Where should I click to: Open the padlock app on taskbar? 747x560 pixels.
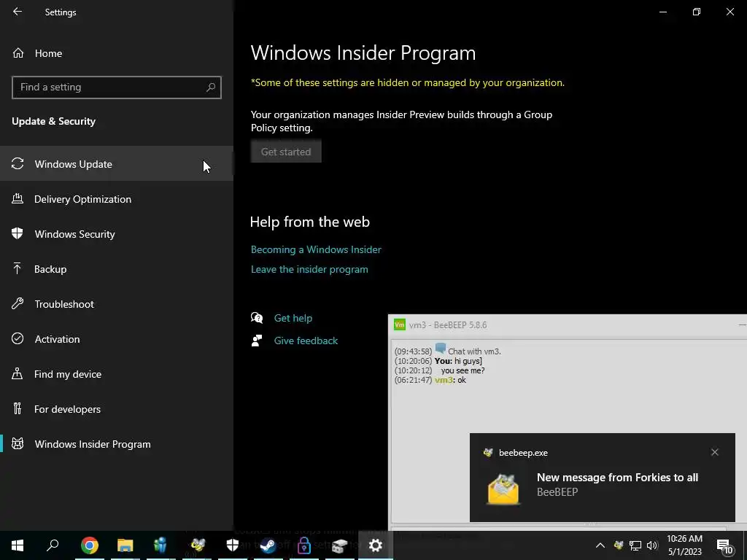[x=304, y=545]
